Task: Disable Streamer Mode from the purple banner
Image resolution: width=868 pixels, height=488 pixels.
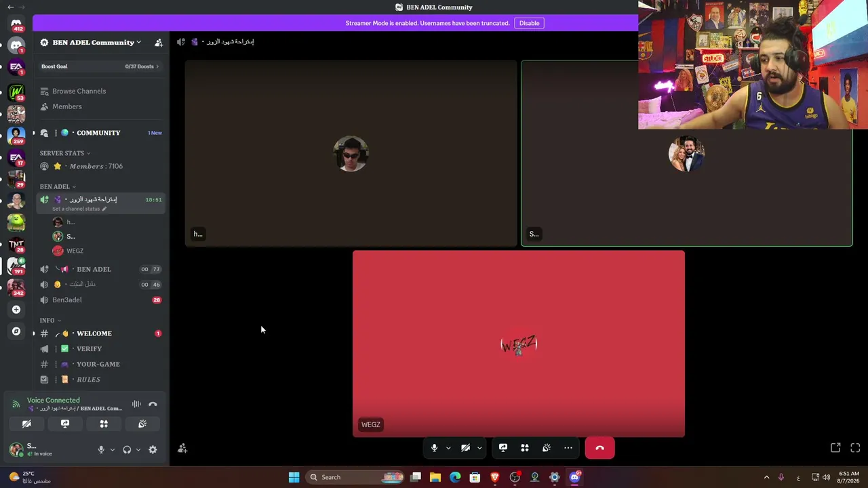Action: [x=529, y=23]
